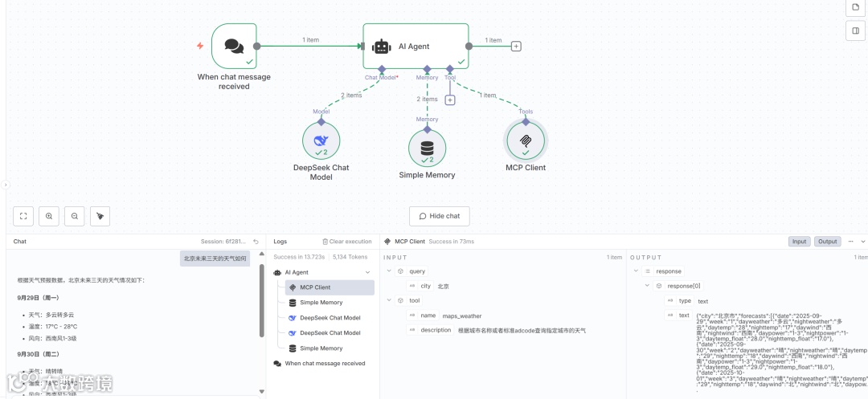Add a node after AI Agent output
This screenshot has width=868, height=399.
[516, 47]
